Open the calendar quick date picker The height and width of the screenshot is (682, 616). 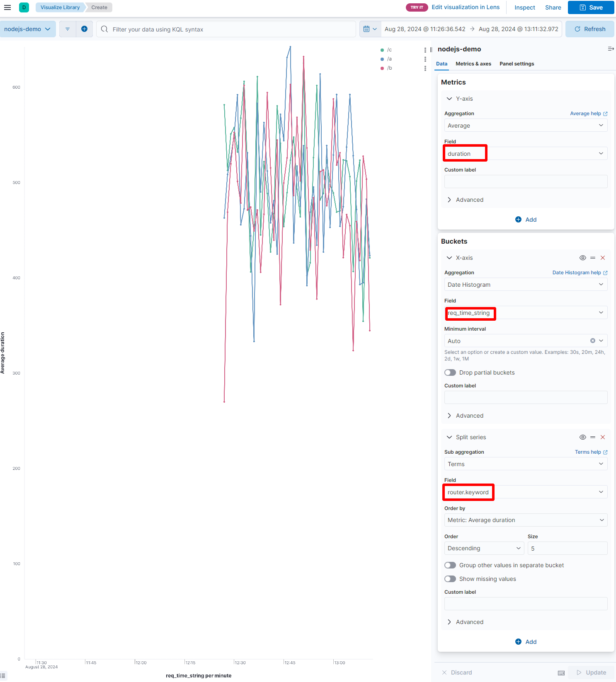click(369, 29)
